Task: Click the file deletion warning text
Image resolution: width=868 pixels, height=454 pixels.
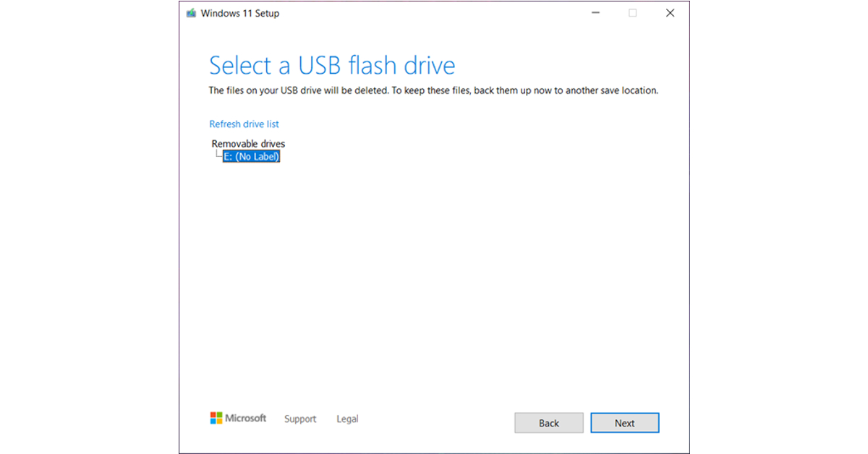Action: [x=433, y=90]
